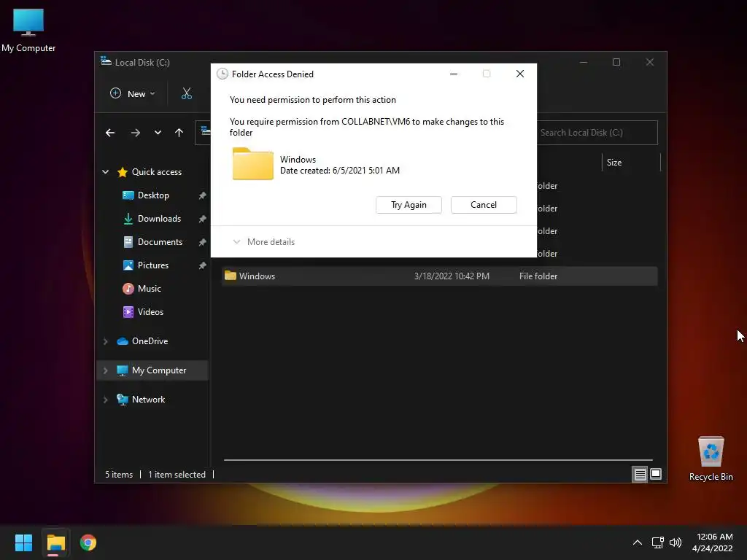
Task: Expand the OneDrive tree node
Action: pyautogui.click(x=105, y=341)
